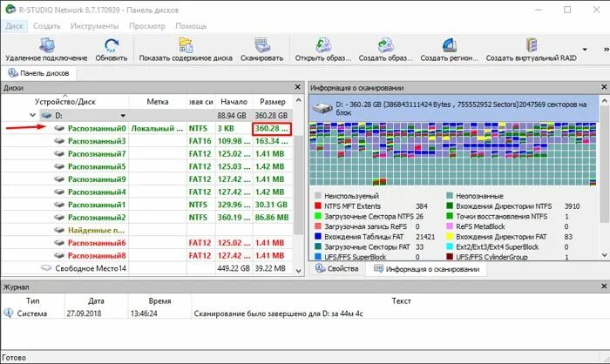Select the D: drive row
The width and height of the screenshot is (610, 364).
click(146, 115)
